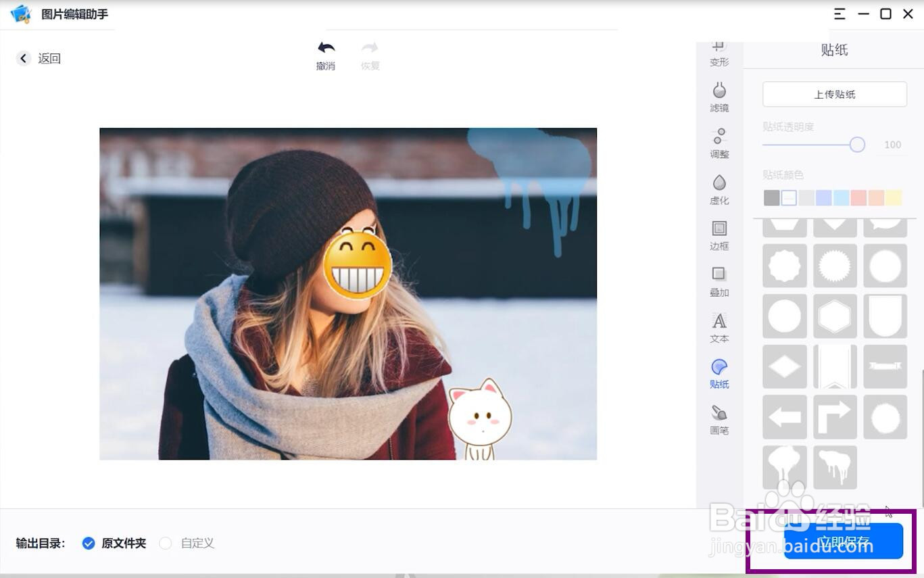The width and height of the screenshot is (924, 578).
Task: Add the rough-edge circle sticker
Action: 885,417
